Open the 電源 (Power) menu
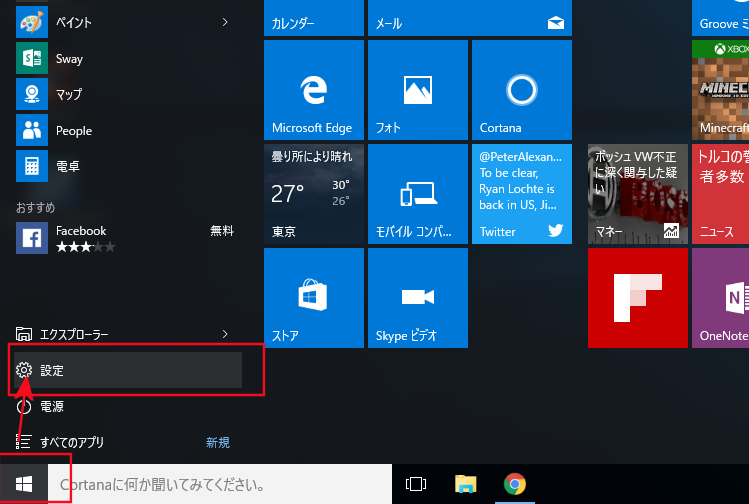Image resolution: width=749 pixels, height=504 pixels. pos(128,406)
